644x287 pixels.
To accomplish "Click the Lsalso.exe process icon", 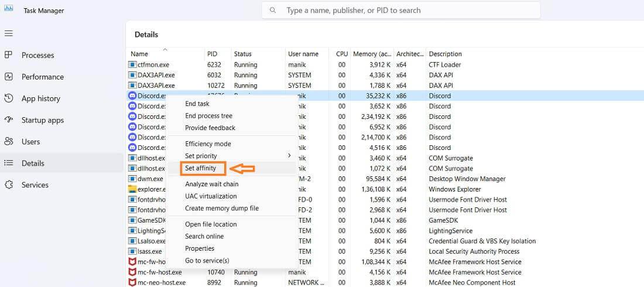I will coord(132,241).
